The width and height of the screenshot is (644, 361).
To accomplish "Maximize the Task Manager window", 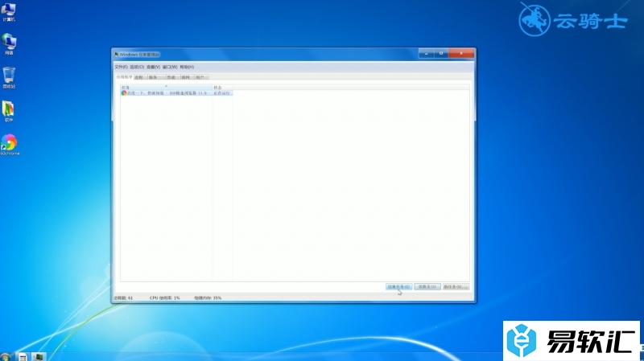I will point(441,53).
